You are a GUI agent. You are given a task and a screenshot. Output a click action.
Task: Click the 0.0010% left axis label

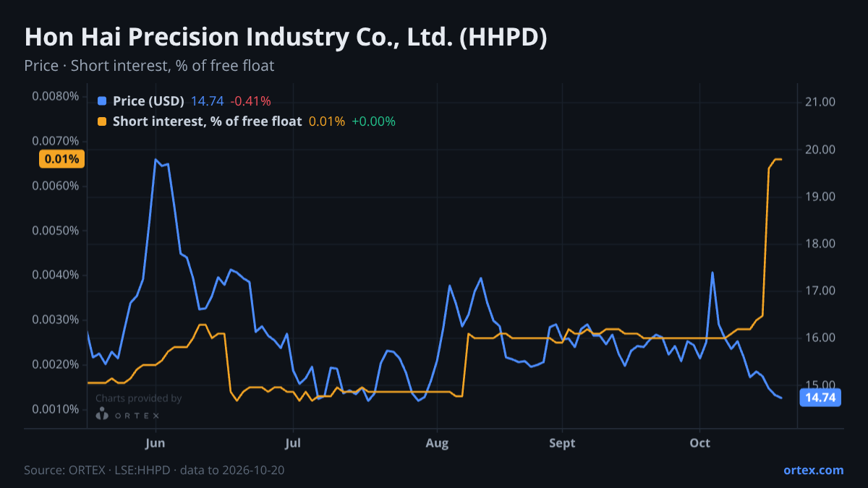(55, 409)
